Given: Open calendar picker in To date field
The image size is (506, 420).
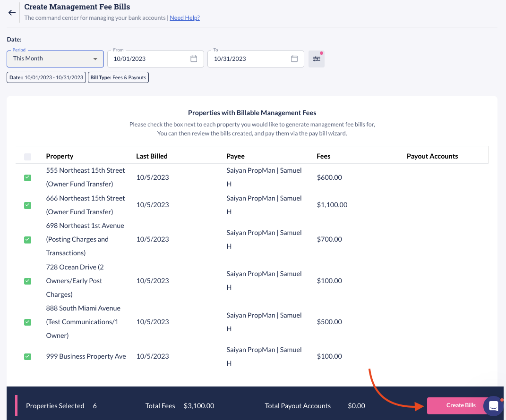Looking at the screenshot, I should [x=294, y=59].
